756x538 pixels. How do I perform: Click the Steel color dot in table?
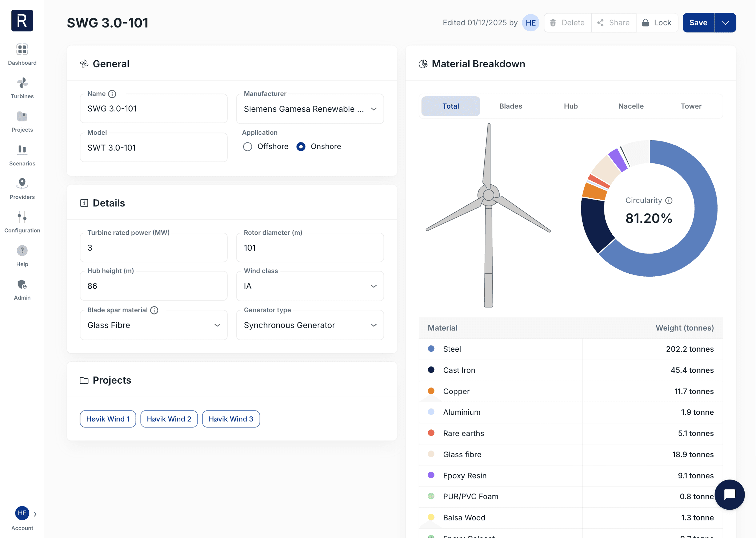(431, 349)
